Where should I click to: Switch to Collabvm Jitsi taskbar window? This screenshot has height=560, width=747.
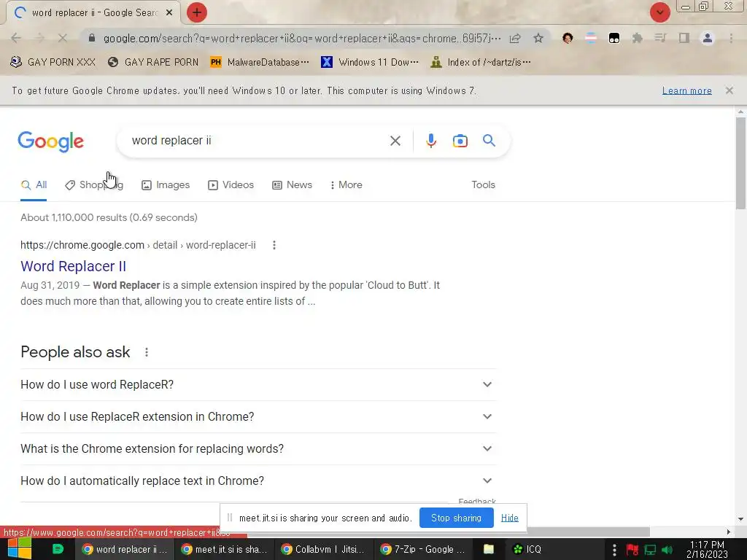(x=323, y=550)
